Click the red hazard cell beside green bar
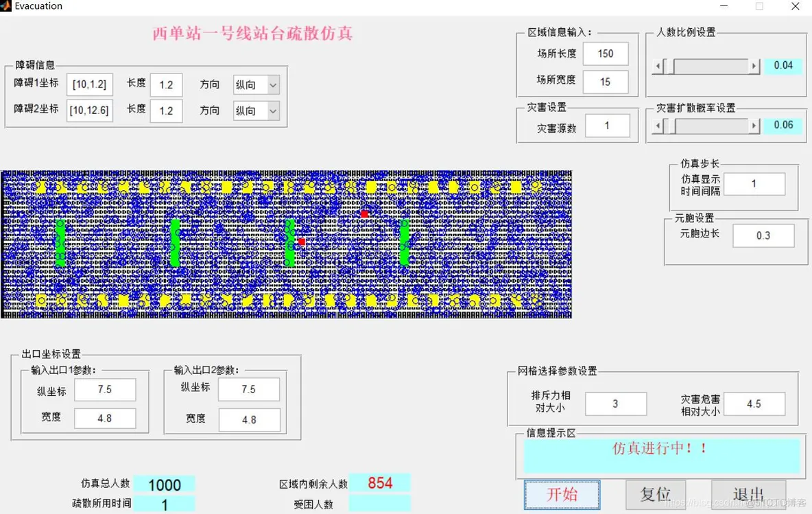 (302, 242)
